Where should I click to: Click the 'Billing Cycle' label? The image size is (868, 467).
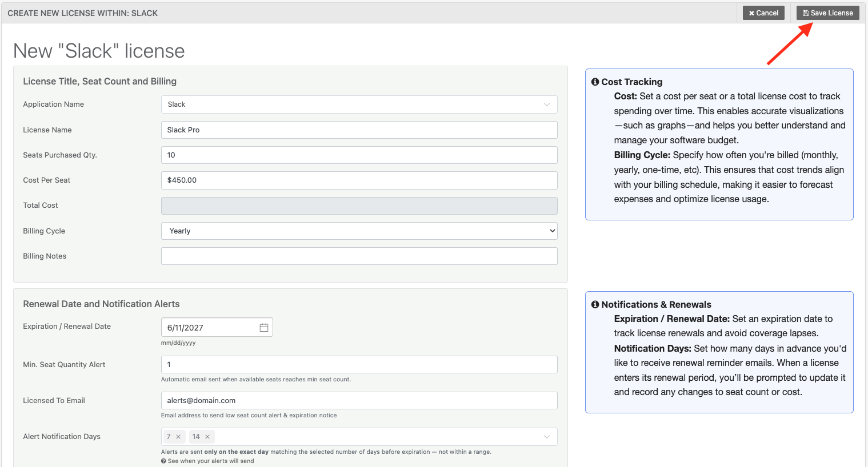(44, 231)
